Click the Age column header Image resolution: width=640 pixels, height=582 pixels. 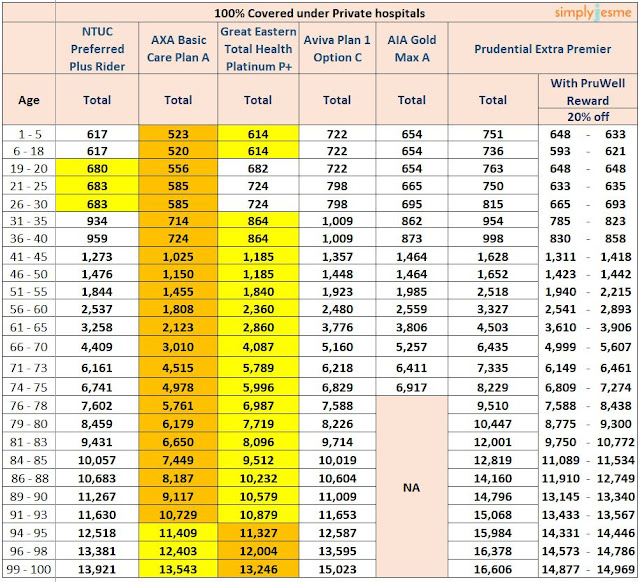click(29, 100)
